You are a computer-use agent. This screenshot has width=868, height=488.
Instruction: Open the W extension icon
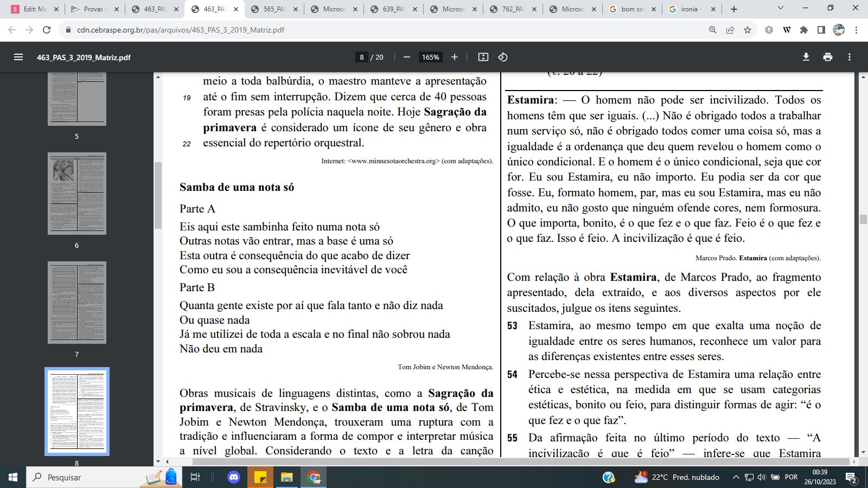pyautogui.click(x=787, y=30)
